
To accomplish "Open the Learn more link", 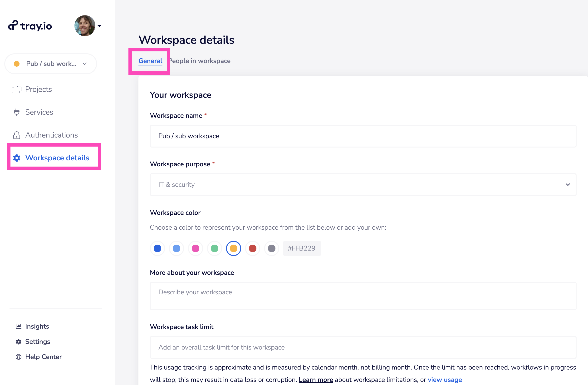I will tap(315, 380).
